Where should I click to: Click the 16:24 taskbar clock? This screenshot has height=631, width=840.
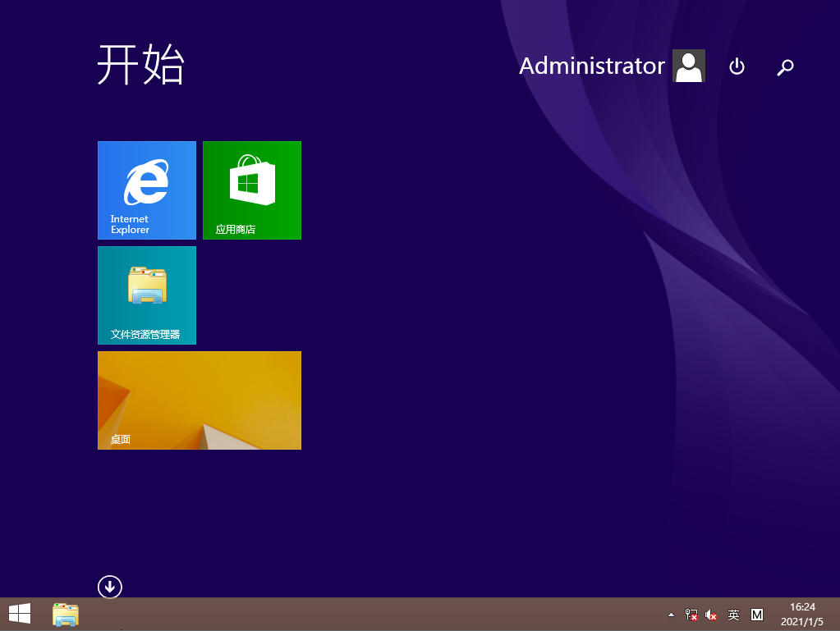pyautogui.click(x=802, y=607)
